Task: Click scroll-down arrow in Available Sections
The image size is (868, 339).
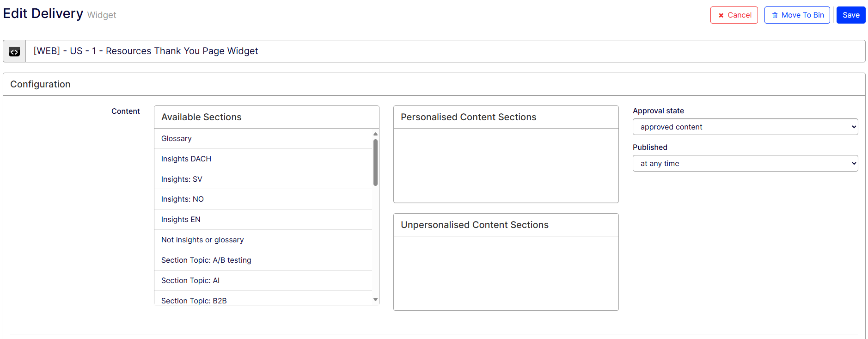Action: click(x=375, y=300)
